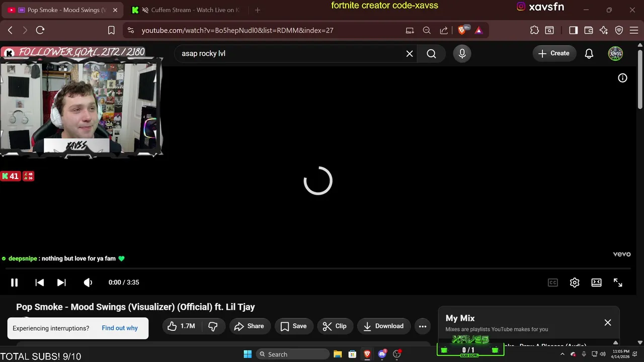Open Brave Shields lion icon
Image resolution: width=644 pixels, height=362 pixels.
462,30
